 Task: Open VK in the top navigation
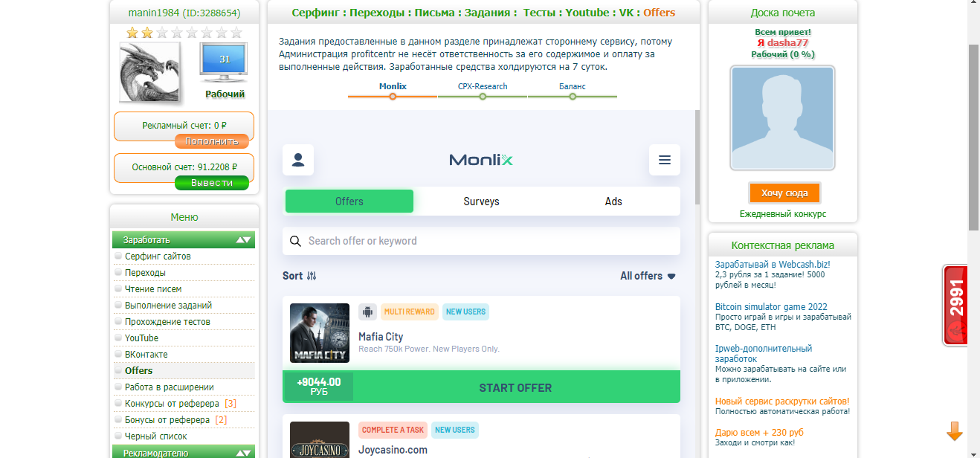coord(627,13)
